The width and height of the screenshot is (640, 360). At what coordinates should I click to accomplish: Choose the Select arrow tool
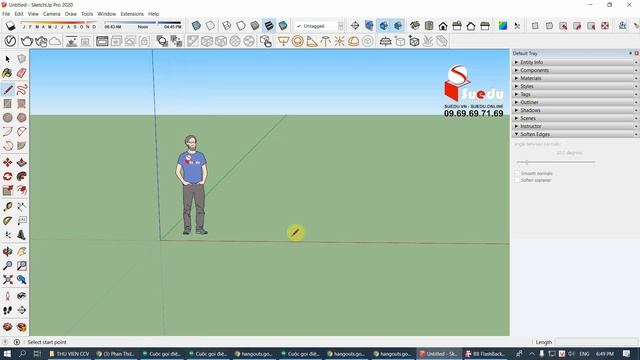[7, 59]
